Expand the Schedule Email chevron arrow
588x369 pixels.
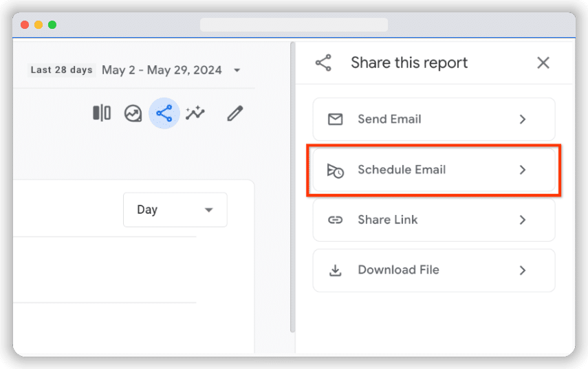click(x=523, y=170)
